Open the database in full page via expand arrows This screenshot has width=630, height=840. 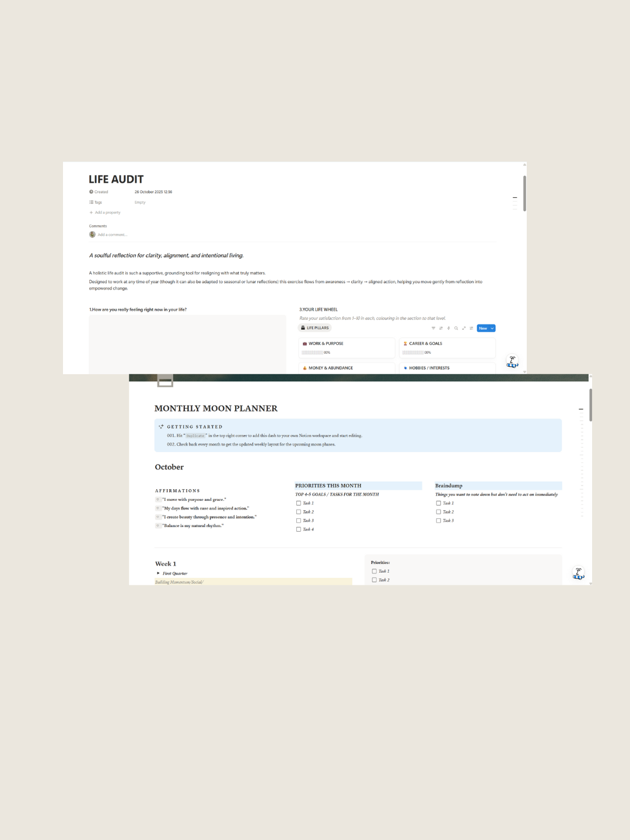[464, 328]
